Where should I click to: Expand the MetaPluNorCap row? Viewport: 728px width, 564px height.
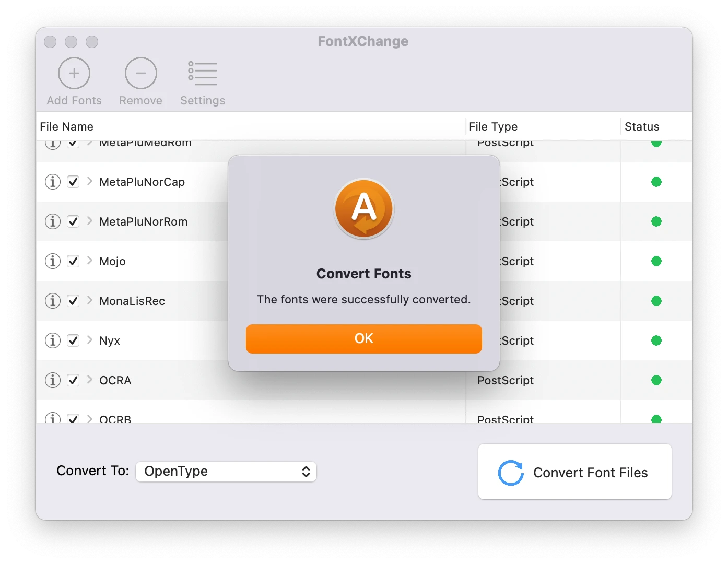[90, 181]
